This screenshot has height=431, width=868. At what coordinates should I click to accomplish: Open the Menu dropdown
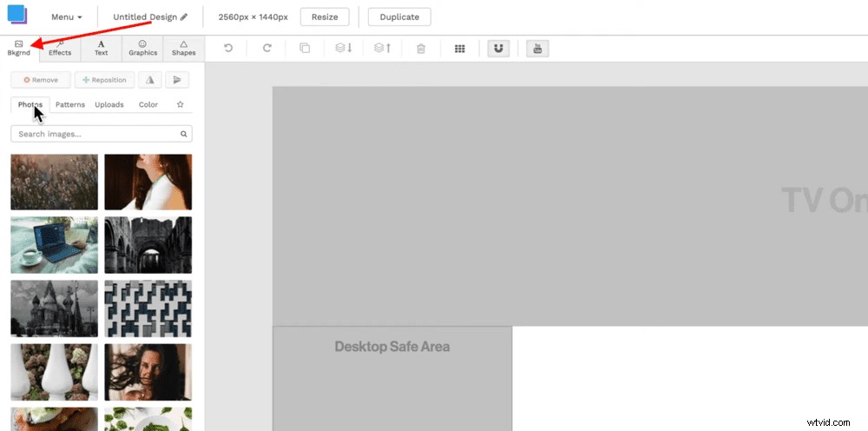coord(67,17)
